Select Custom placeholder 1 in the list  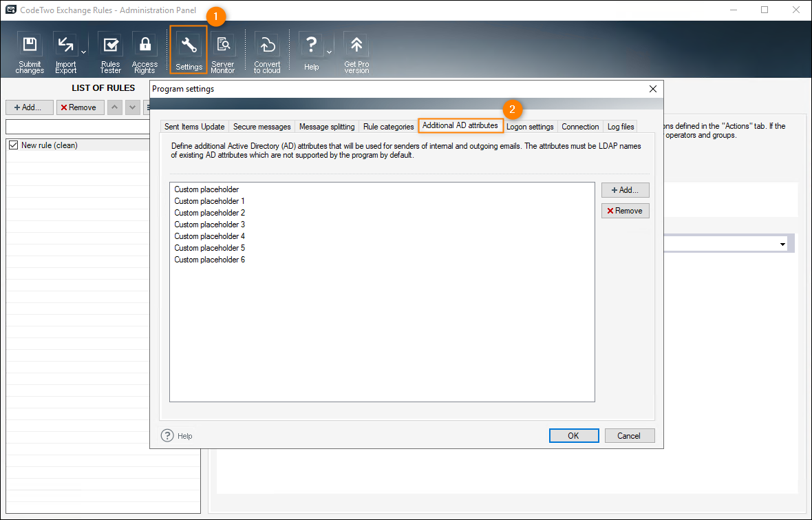pos(209,201)
